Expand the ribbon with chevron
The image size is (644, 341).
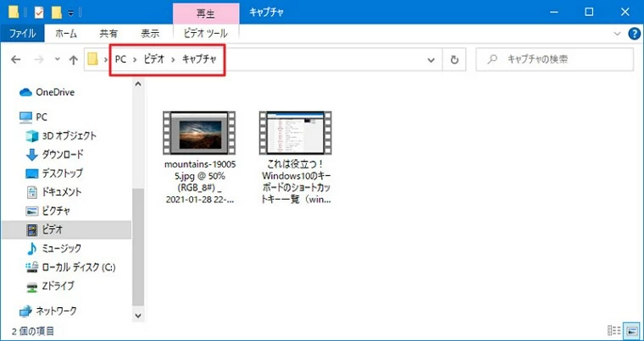[x=617, y=34]
